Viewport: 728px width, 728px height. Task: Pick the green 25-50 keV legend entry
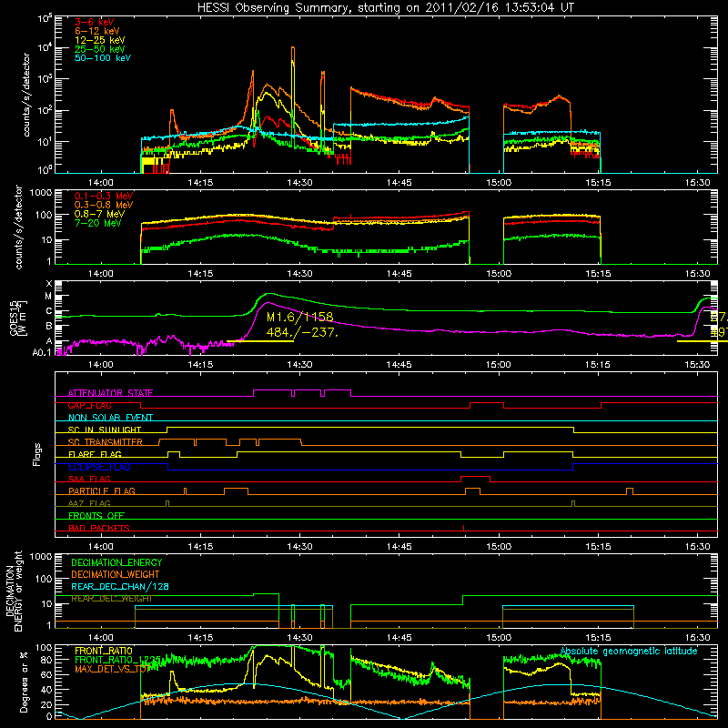pos(99,49)
